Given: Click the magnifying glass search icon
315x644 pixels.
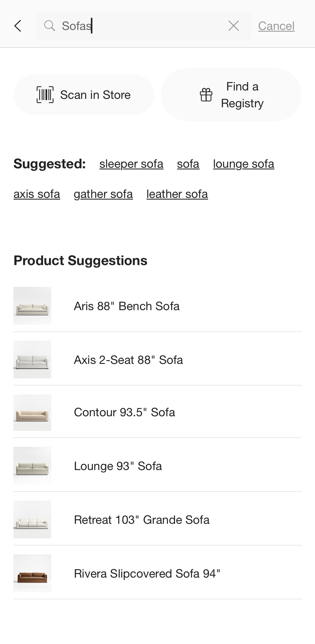Looking at the screenshot, I should [x=50, y=26].
